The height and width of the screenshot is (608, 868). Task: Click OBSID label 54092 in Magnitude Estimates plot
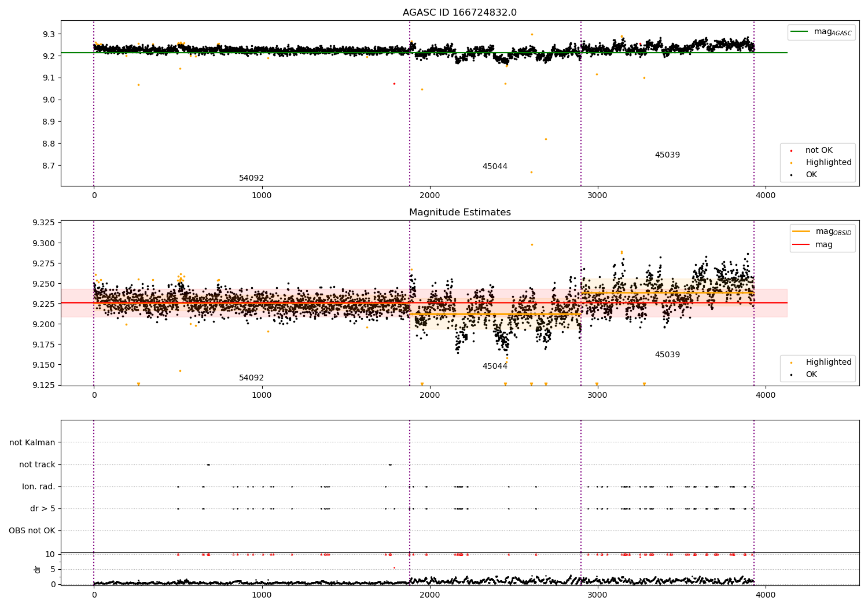(251, 378)
